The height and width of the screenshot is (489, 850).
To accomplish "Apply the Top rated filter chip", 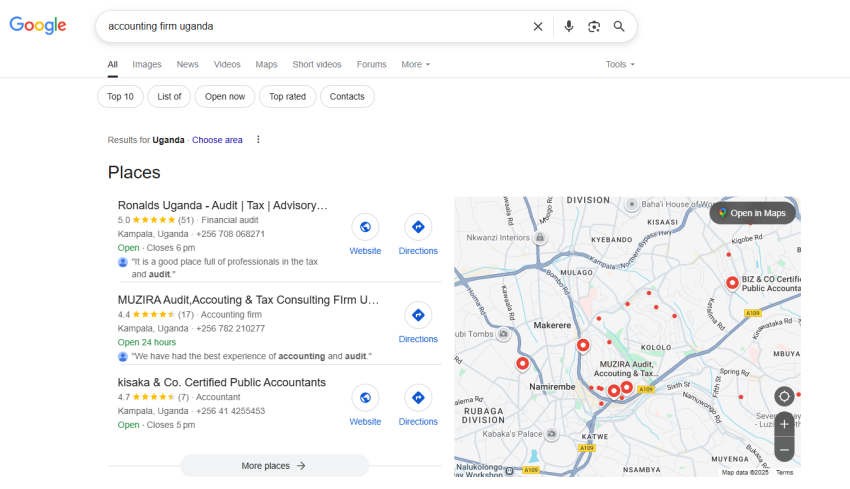I will (287, 96).
